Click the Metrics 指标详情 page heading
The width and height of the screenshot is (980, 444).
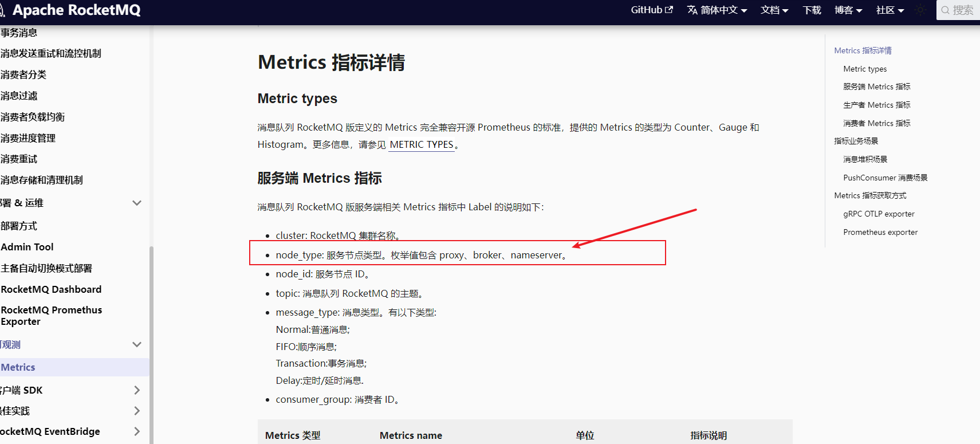pos(331,62)
